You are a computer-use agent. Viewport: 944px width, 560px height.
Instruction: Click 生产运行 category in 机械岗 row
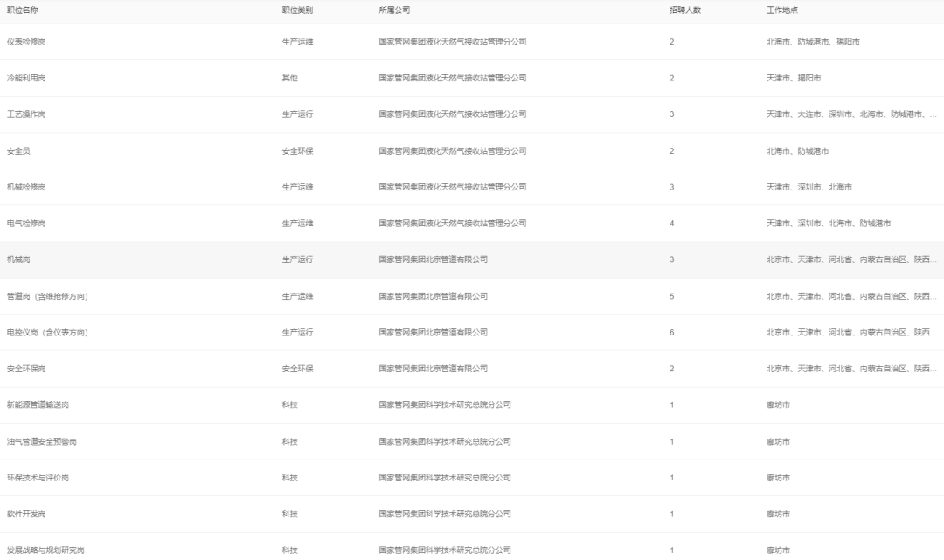click(x=297, y=259)
